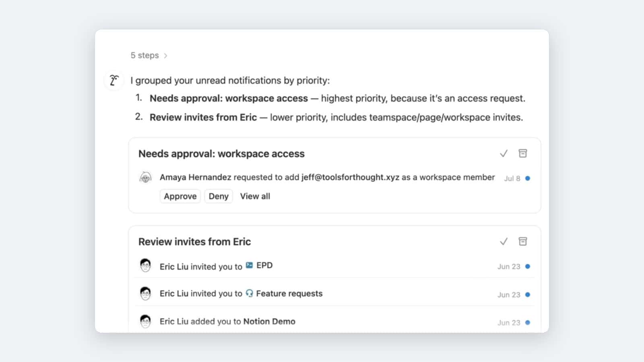Toggle unread dot on Amaya's Jul 8 notification
The image size is (644, 362).
click(x=528, y=178)
